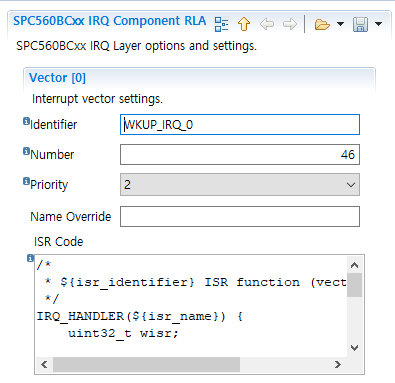
Task: Click the yellow up arrow icon
Action: point(244,24)
